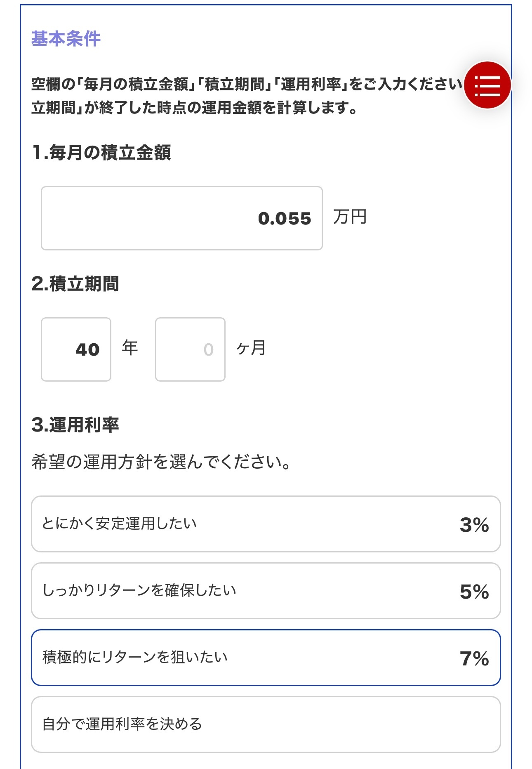
Task: Open the red floating menu button
Action: click(487, 85)
